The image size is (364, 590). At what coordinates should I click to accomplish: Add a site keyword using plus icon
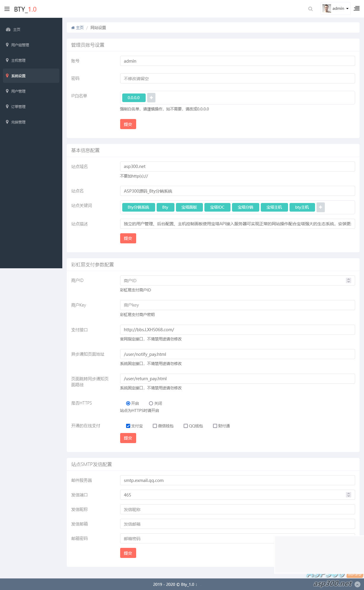tap(320, 207)
